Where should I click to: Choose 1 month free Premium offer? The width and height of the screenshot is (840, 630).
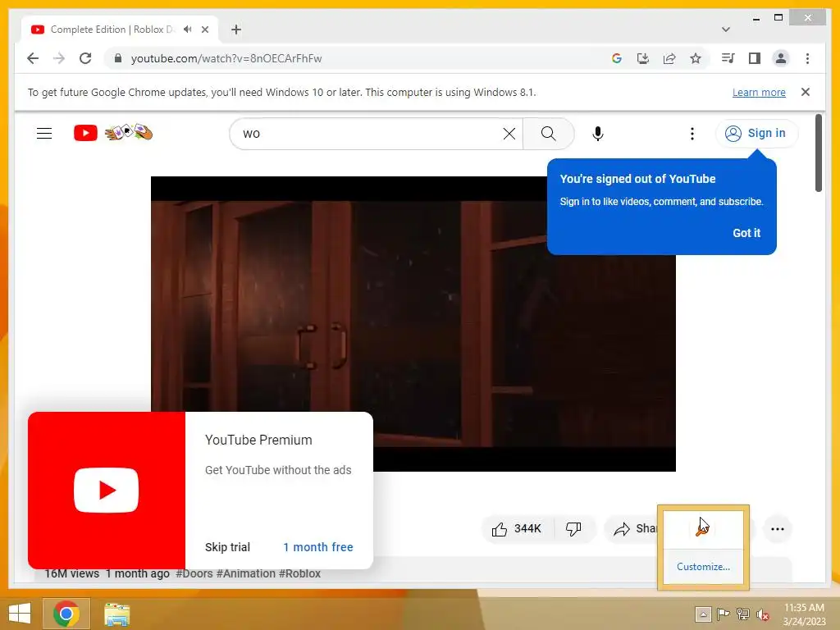click(x=318, y=547)
